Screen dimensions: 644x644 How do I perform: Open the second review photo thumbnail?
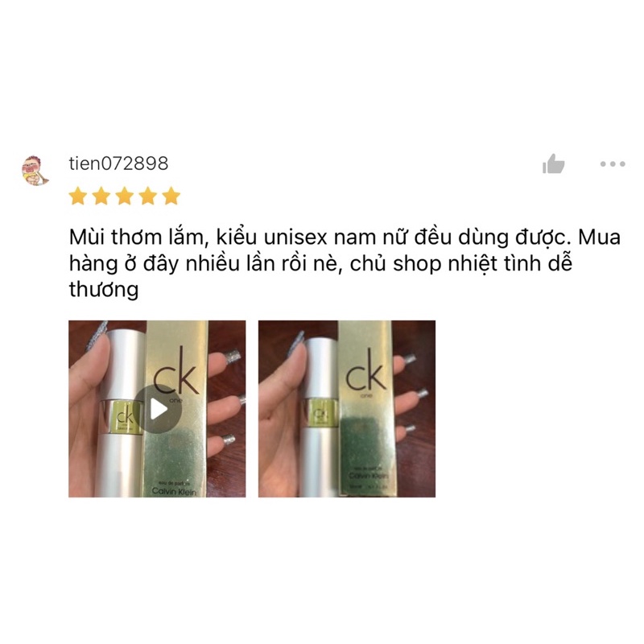[347, 409]
